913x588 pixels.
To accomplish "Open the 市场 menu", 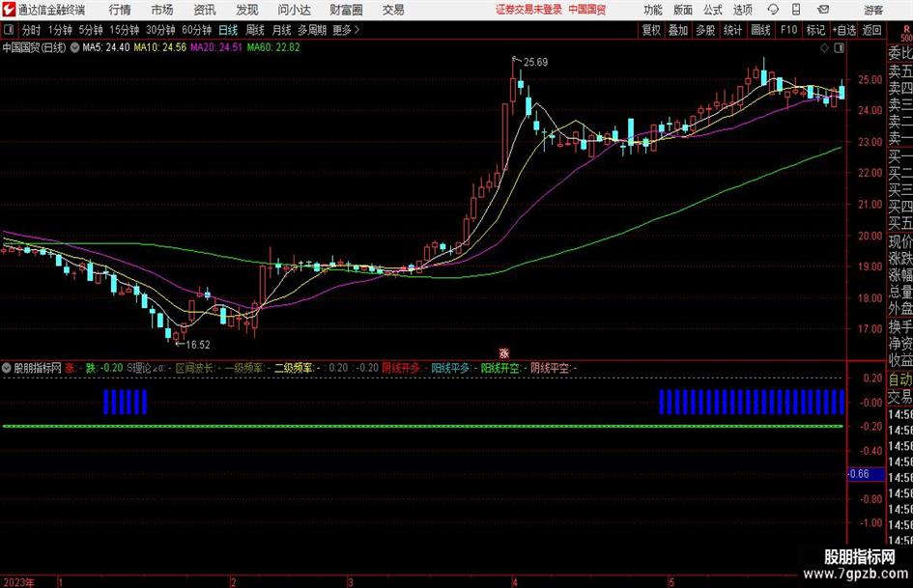I will click(x=161, y=10).
